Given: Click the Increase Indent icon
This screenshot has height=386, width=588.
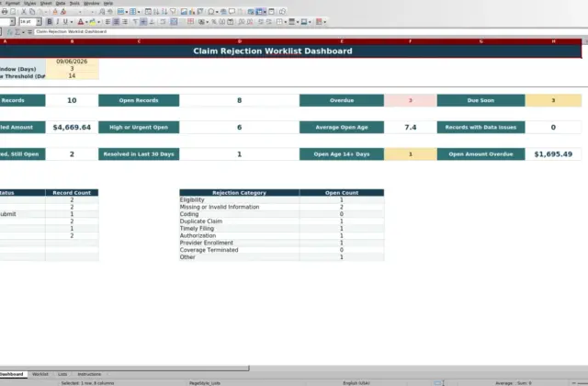Looking at the screenshot, I should pos(261,22).
